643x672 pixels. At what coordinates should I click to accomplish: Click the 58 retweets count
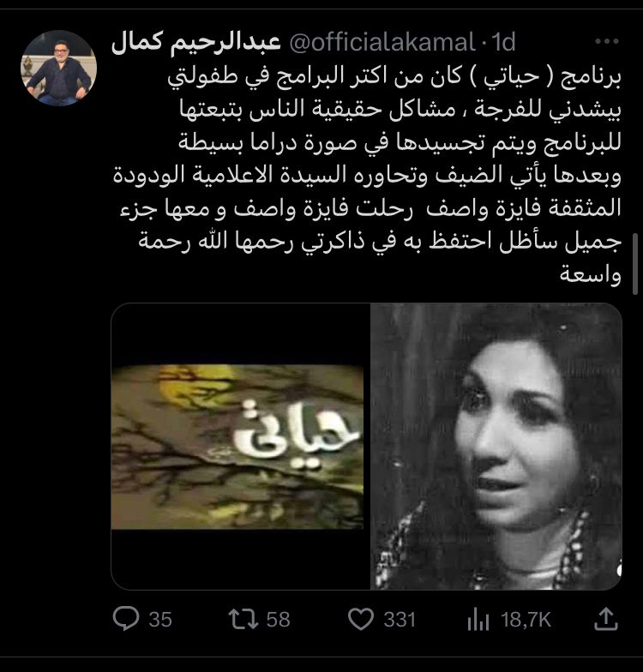(278, 621)
